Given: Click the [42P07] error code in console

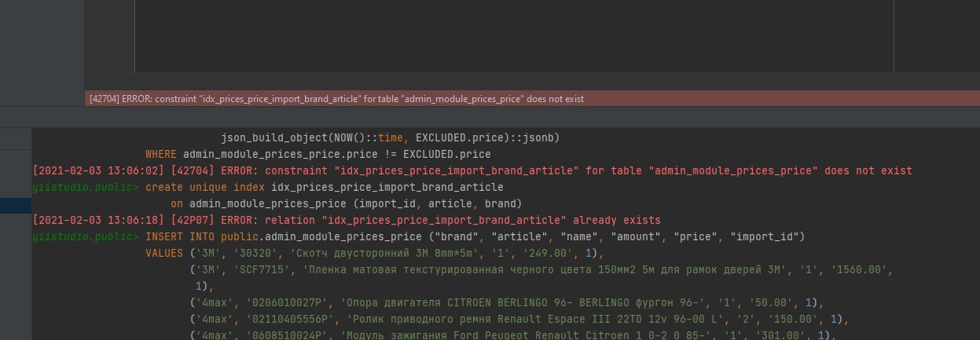Looking at the screenshot, I should click(193, 220).
